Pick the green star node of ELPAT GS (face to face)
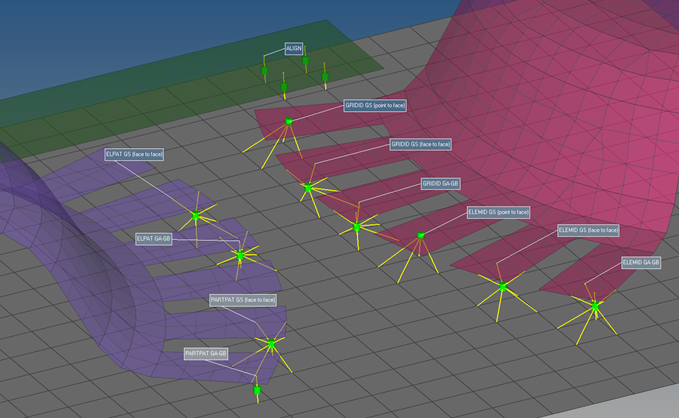Viewport: 679px width, 418px height. point(196,215)
